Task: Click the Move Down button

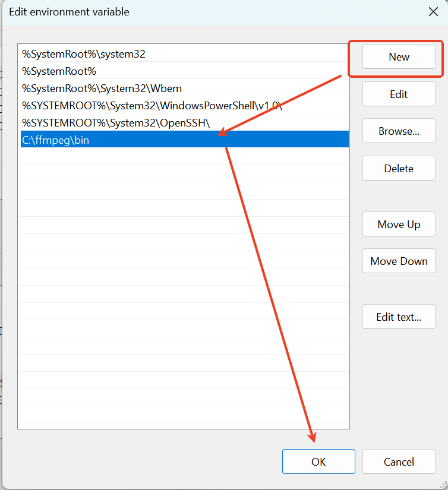Action: tap(399, 261)
